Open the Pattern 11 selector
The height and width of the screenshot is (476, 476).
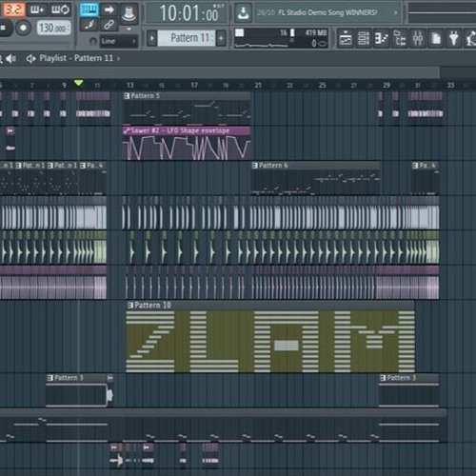[187, 38]
